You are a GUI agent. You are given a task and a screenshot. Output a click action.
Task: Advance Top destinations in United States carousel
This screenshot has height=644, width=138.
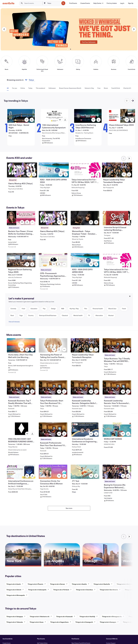[x=129, y=536]
